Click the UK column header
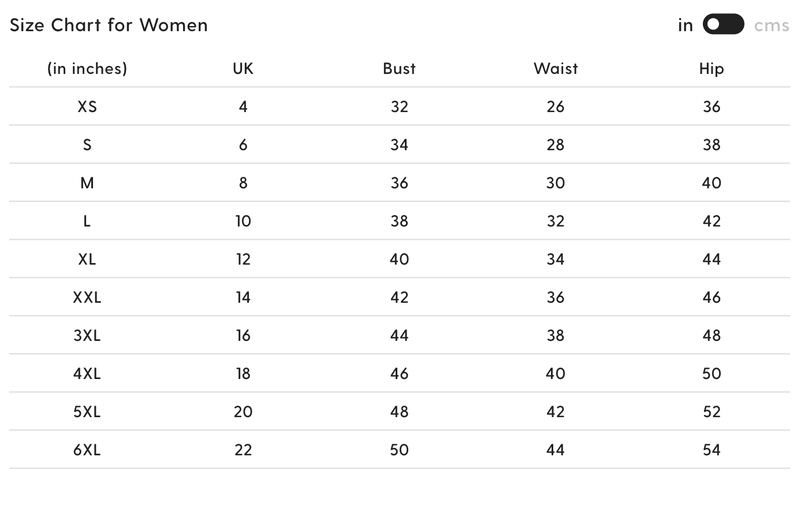The image size is (812, 505). 243,68
